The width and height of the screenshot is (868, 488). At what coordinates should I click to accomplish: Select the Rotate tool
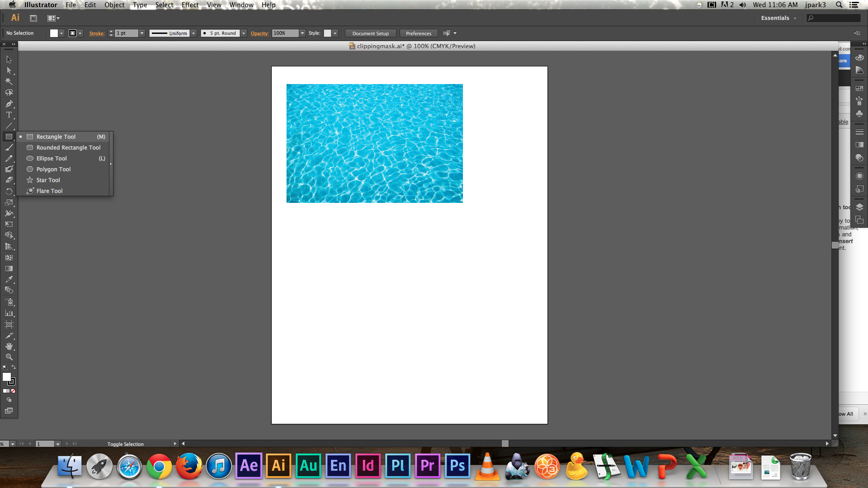click(9, 191)
